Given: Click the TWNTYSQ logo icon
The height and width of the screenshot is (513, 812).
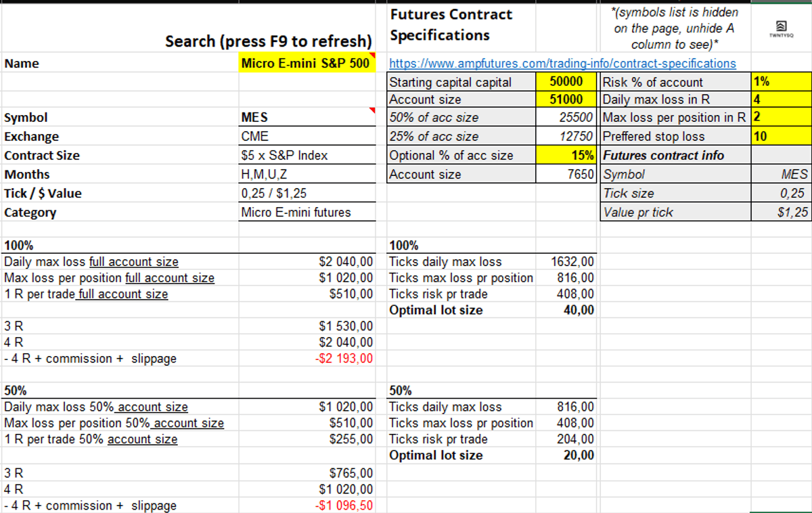Looking at the screenshot, I should (x=781, y=27).
